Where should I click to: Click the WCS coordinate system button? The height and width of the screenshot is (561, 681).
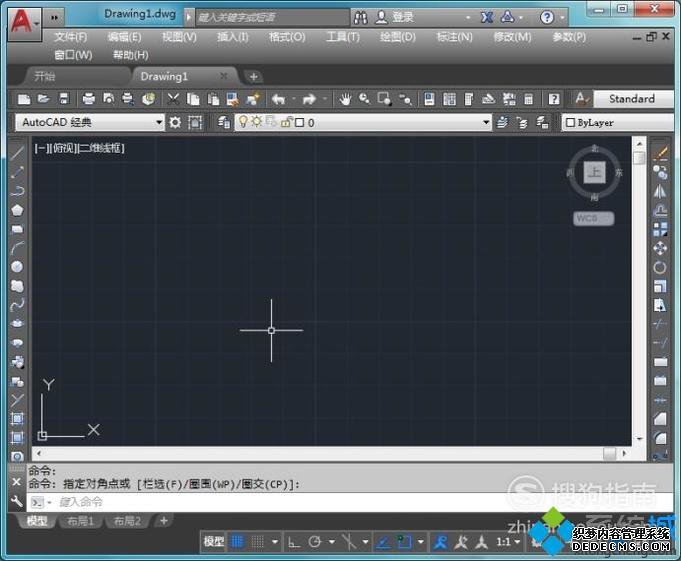594,218
